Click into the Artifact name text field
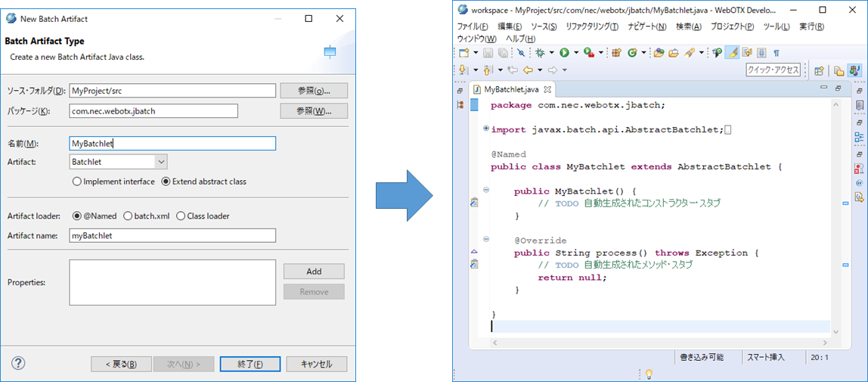 point(172,236)
